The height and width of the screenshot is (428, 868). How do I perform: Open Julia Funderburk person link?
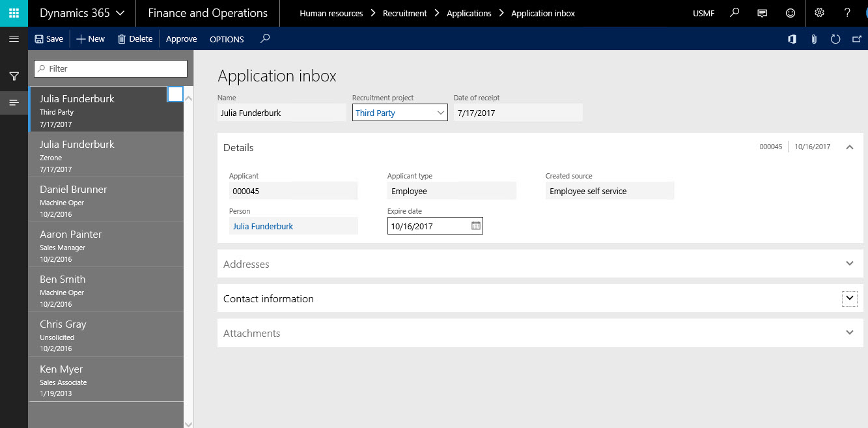263,226
